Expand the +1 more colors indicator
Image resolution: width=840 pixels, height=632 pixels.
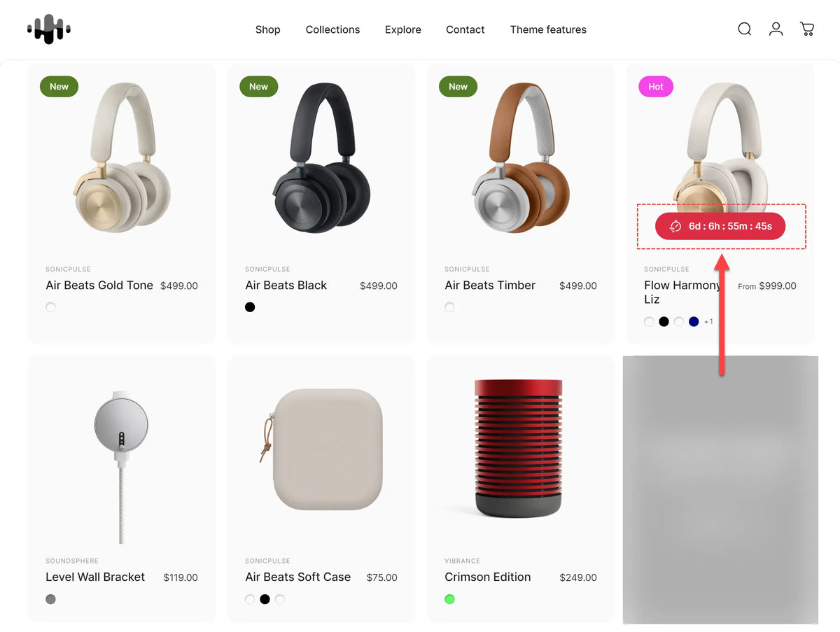coord(708,322)
